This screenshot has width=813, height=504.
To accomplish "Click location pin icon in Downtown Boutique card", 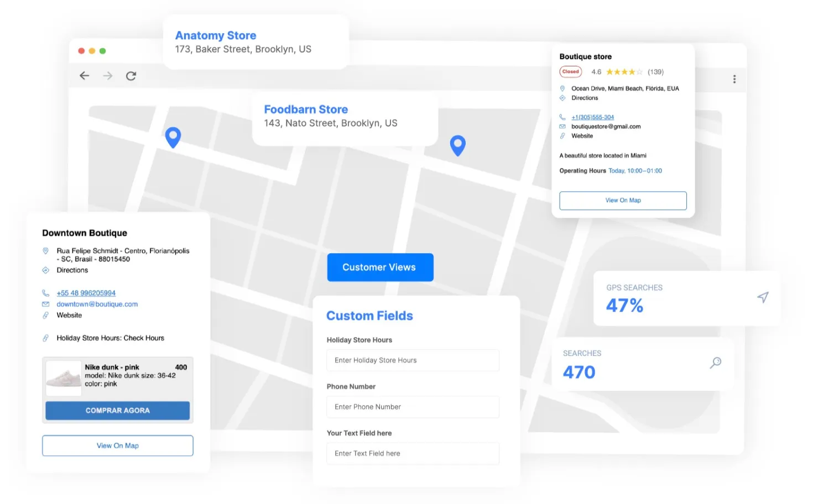I will (46, 251).
